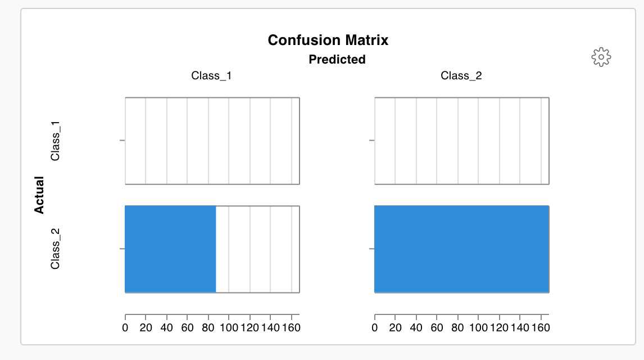Click the full blue bar under Predicted Class_2
This screenshot has width=644, height=360.
tap(461, 249)
